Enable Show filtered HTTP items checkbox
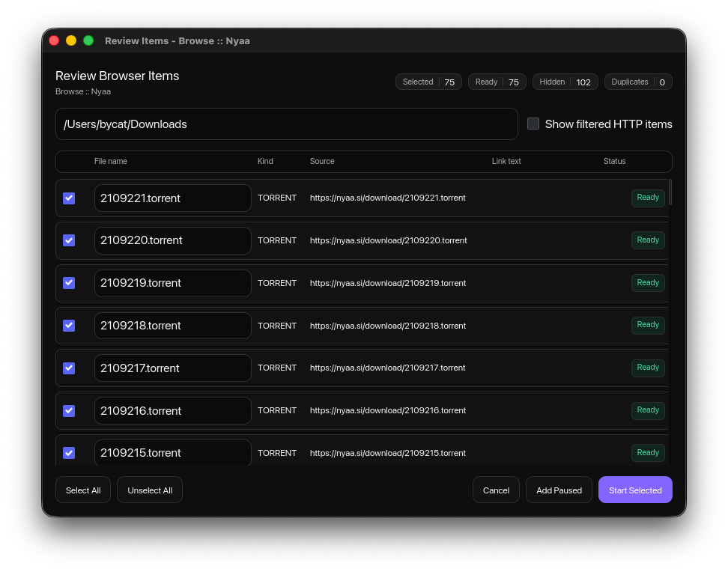 point(533,124)
